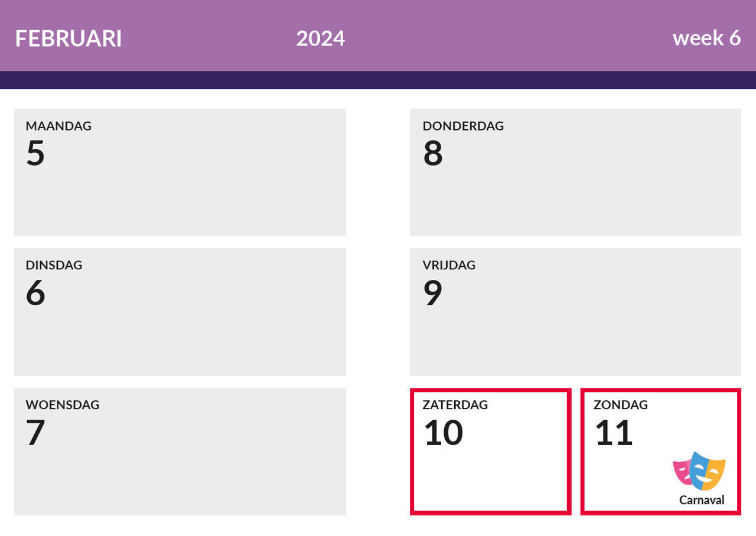The height and width of the screenshot is (536, 756).
Task: Select the Zaterdag 10 weekend box
Action: pos(490,452)
